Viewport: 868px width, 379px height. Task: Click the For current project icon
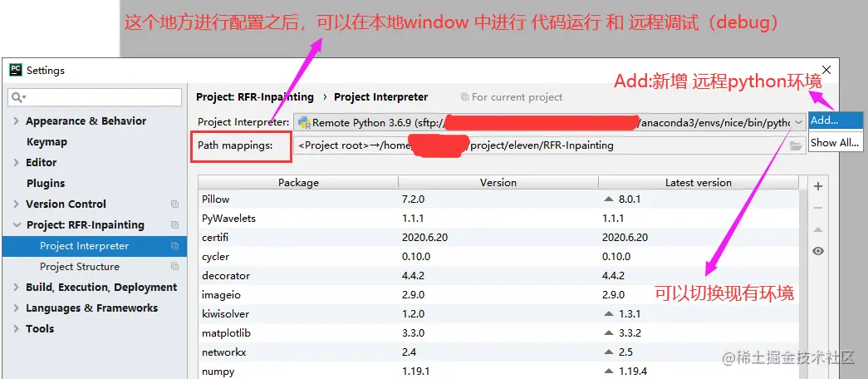click(465, 97)
